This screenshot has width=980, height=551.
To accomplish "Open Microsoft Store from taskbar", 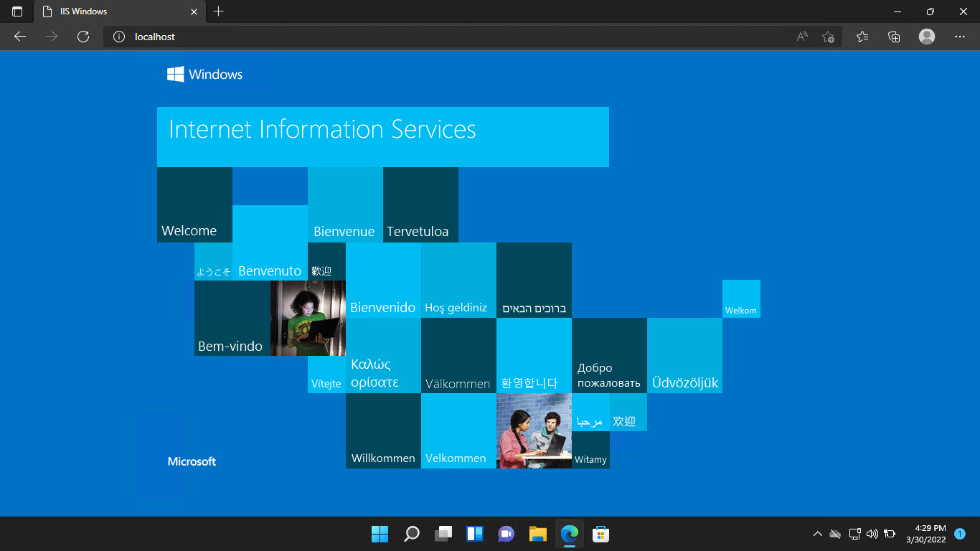I will [600, 534].
